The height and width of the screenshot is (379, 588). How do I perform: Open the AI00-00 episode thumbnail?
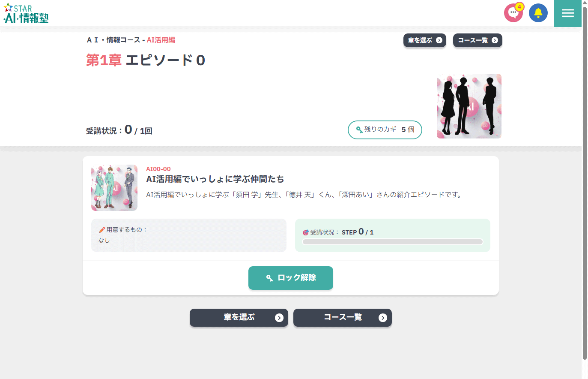[x=114, y=188]
